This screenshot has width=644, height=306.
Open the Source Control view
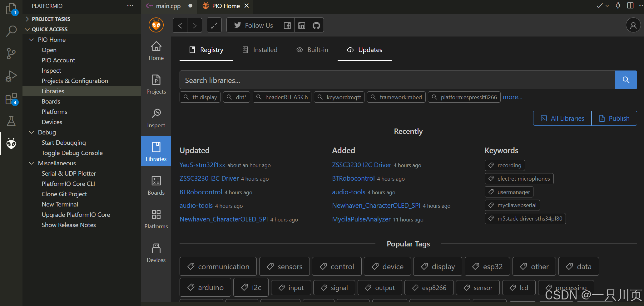coord(11,54)
